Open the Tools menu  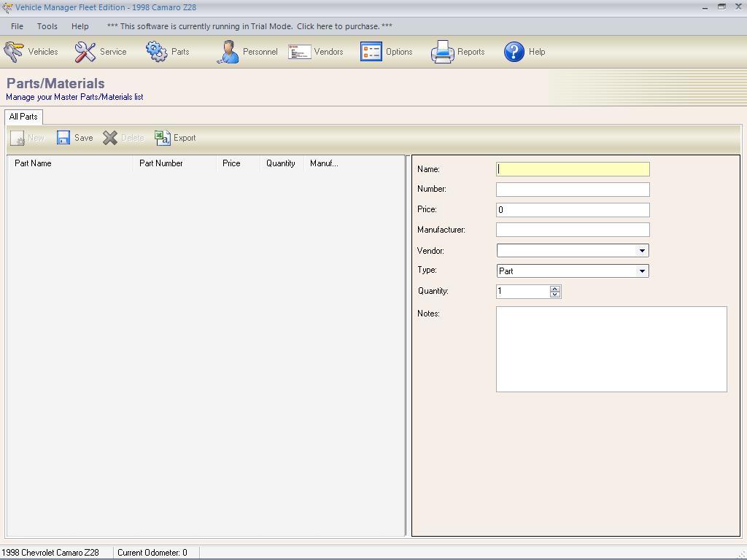tap(47, 26)
